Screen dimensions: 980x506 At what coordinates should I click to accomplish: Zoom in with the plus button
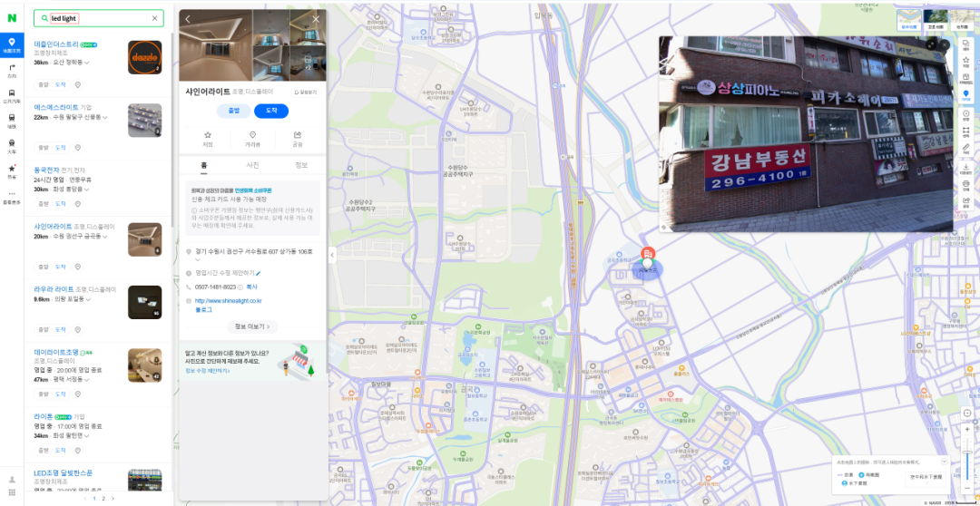pos(967,431)
